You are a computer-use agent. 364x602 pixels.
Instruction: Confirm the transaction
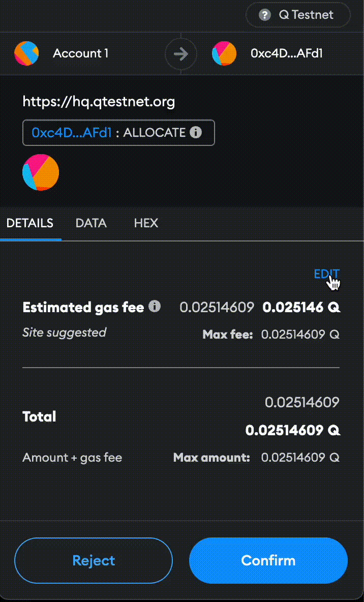click(268, 560)
